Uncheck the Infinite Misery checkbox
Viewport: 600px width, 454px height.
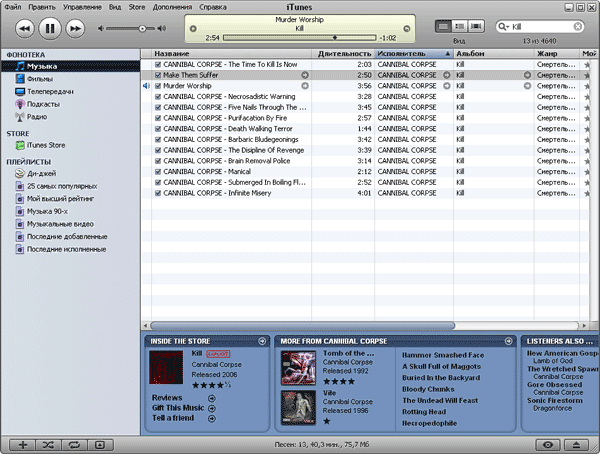(x=158, y=193)
